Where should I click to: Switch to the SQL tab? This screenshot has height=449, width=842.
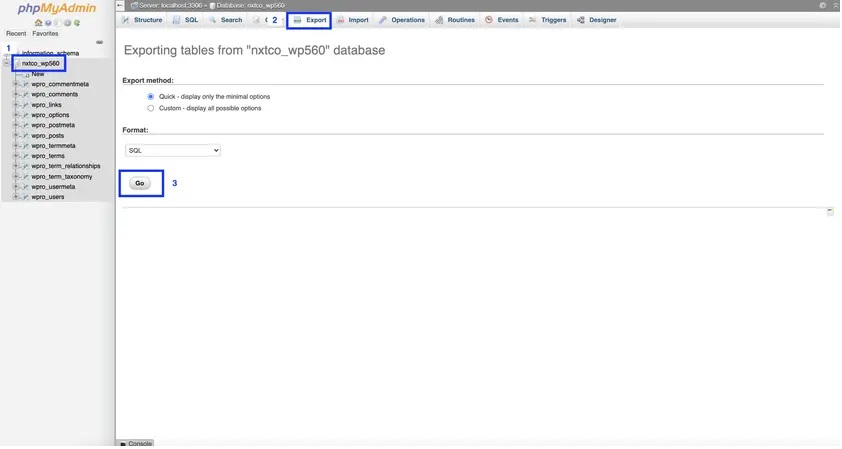tap(185, 20)
